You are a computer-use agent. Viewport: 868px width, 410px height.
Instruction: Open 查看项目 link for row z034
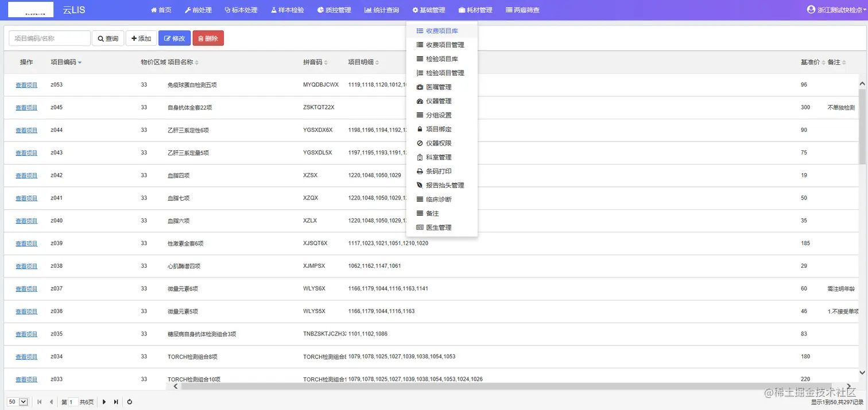point(26,357)
